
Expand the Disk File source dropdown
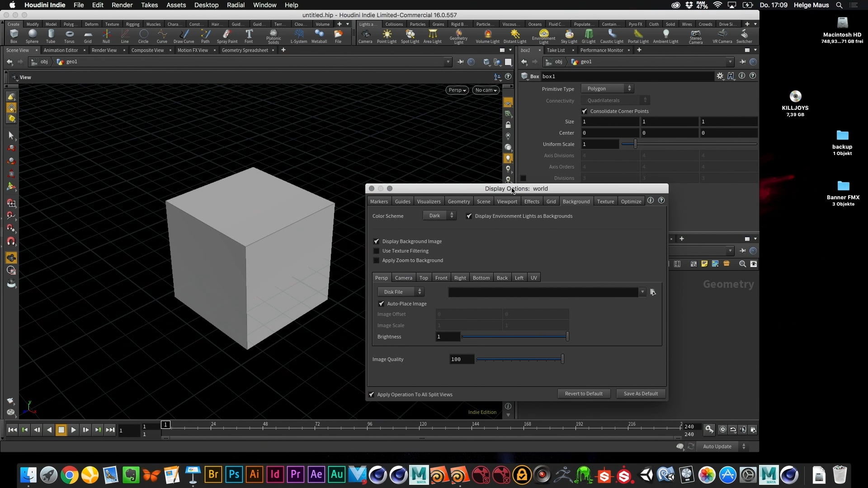401,292
